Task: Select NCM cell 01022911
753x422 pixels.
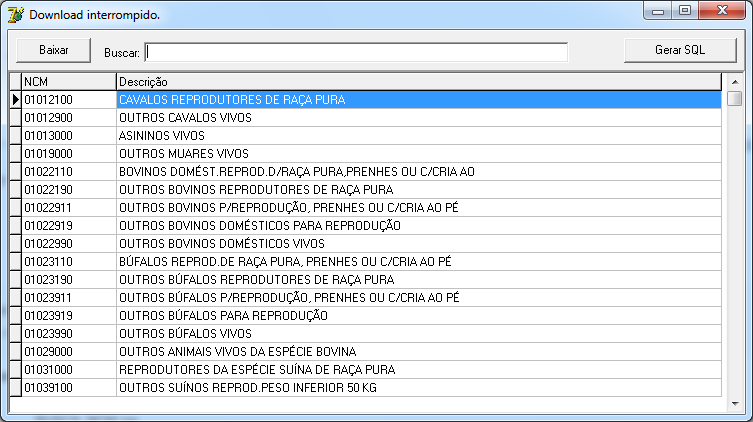Action: click(x=69, y=208)
